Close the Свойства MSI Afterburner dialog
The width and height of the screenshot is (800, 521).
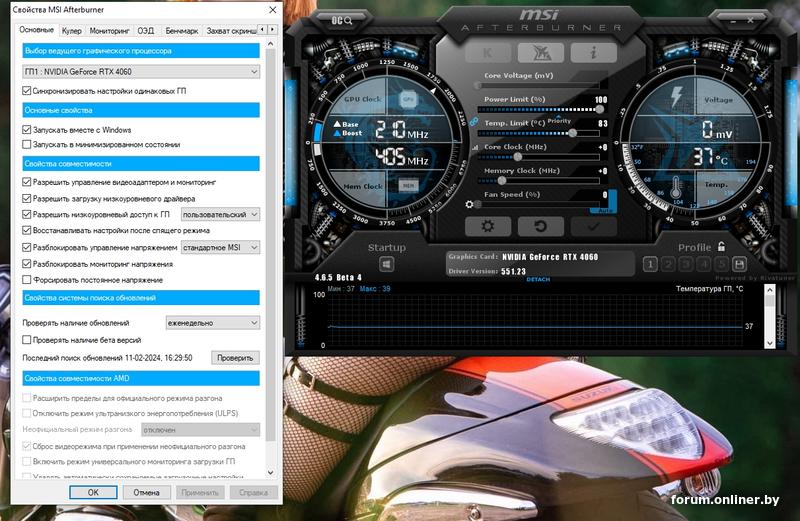point(272,10)
